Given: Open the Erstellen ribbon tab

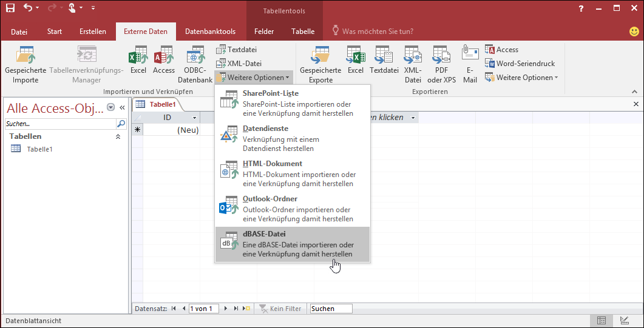Looking at the screenshot, I should (93, 32).
